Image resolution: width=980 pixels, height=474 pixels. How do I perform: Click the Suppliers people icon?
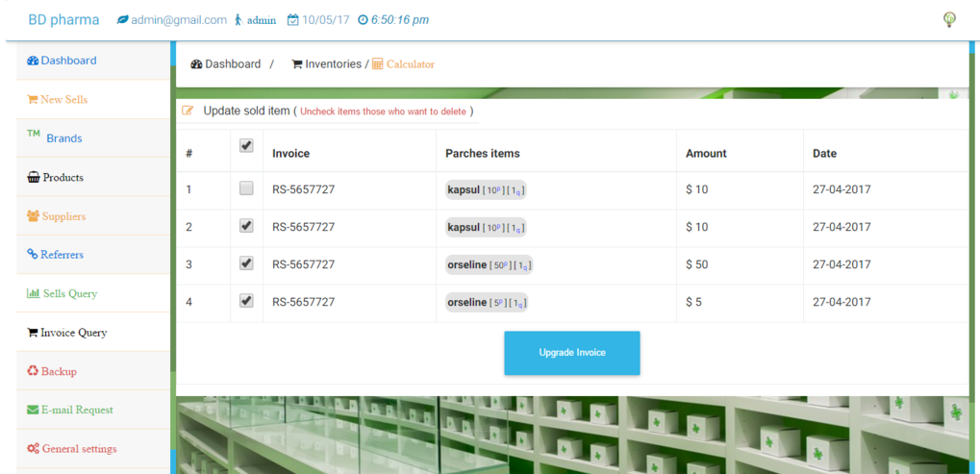click(33, 216)
